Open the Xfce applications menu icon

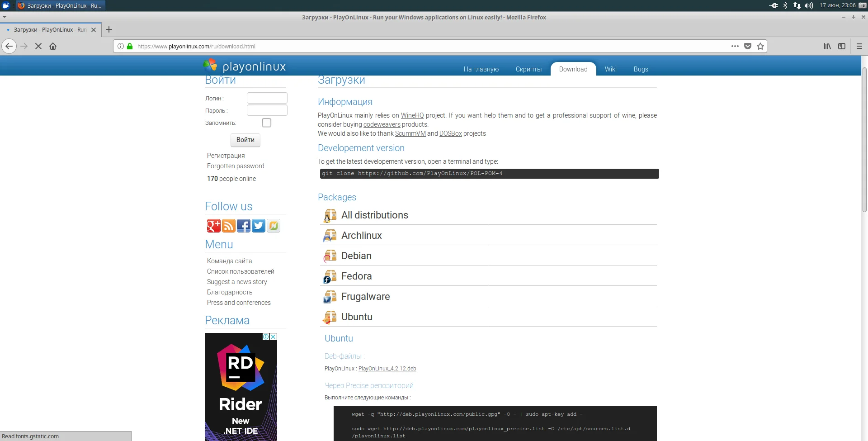pos(6,5)
